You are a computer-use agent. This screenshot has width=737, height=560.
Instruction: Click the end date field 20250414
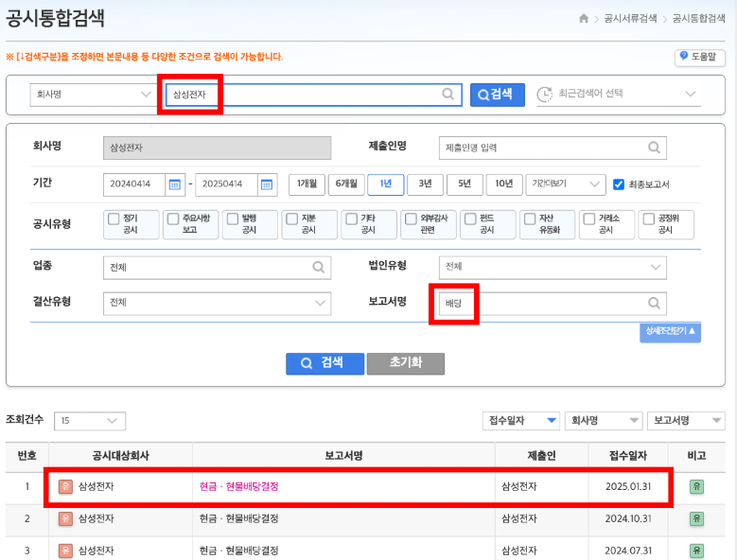tap(226, 184)
